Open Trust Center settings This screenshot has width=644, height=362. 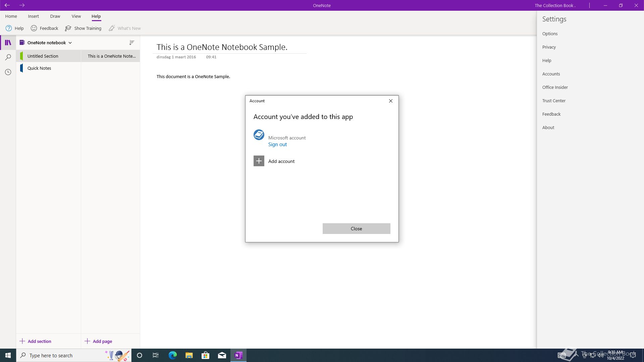554,101
